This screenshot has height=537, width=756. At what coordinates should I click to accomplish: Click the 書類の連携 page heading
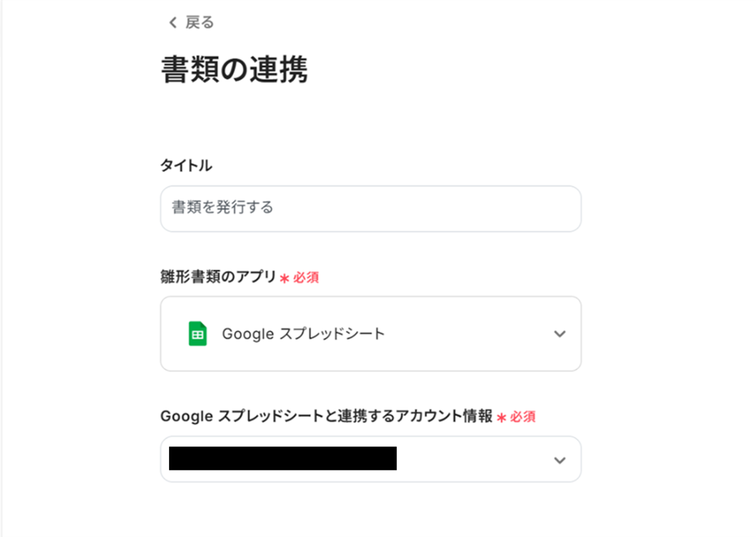pyautogui.click(x=234, y=69)
